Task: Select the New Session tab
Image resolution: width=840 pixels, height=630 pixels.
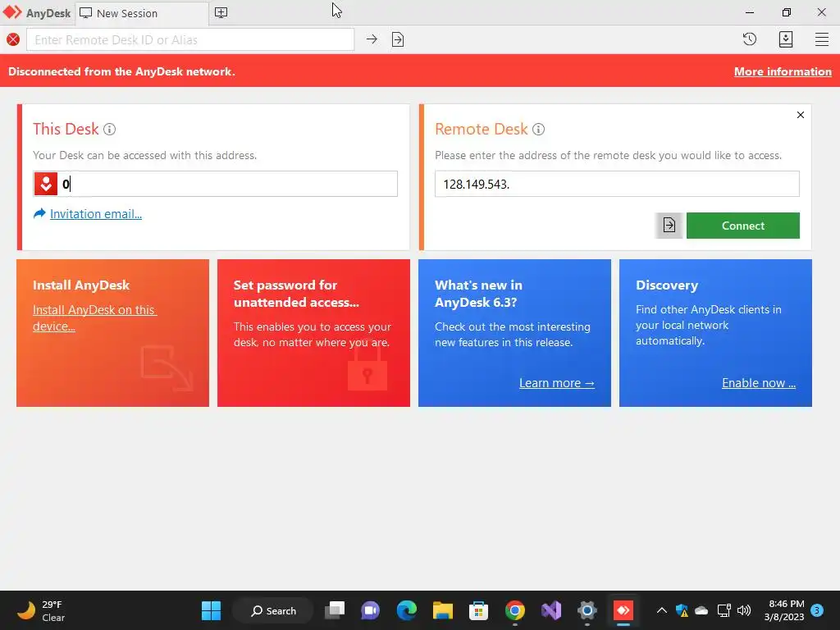Action: tap(141, 13)
